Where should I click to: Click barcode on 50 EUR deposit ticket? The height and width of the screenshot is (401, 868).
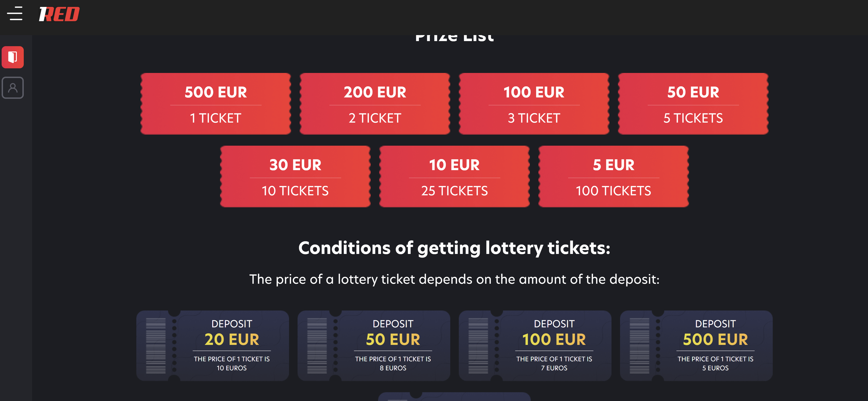click(317, 345)
